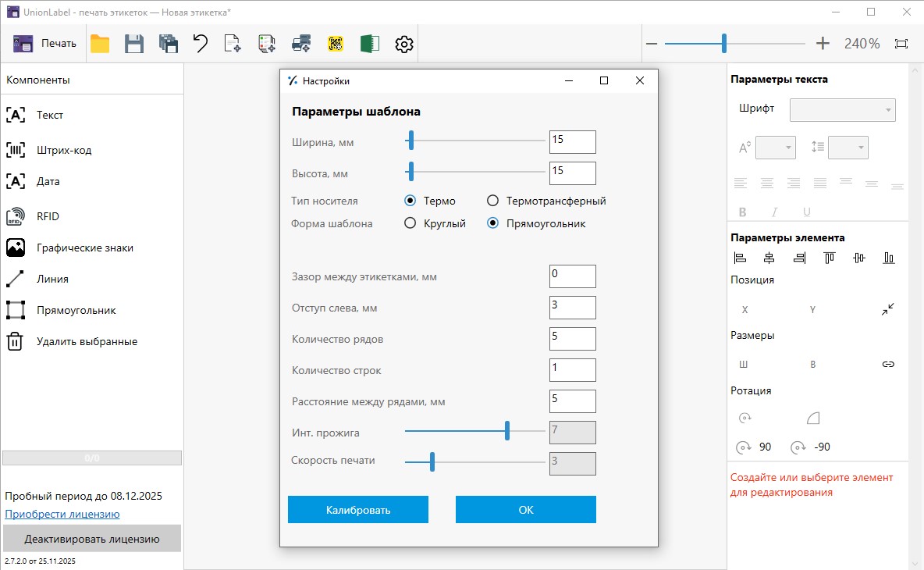The height and width of the screenshot is (570, 924).
Task: Click the yellow QR code icon
Action: coord(336,44)
